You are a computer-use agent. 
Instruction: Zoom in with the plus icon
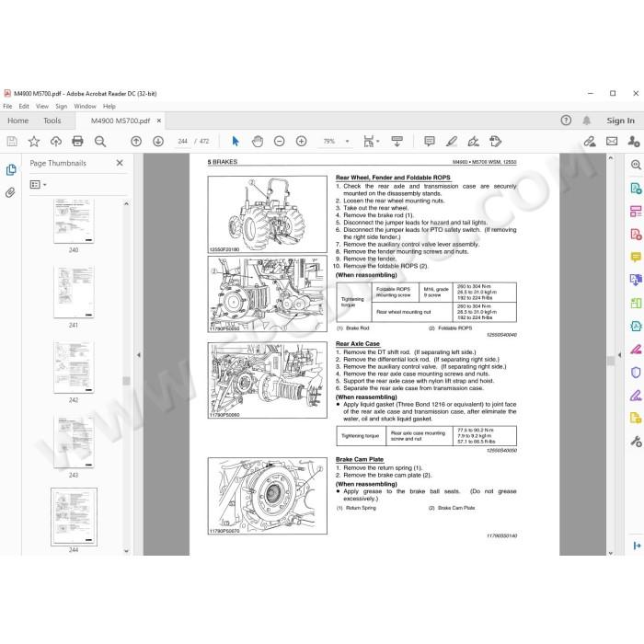coord(302,142)
